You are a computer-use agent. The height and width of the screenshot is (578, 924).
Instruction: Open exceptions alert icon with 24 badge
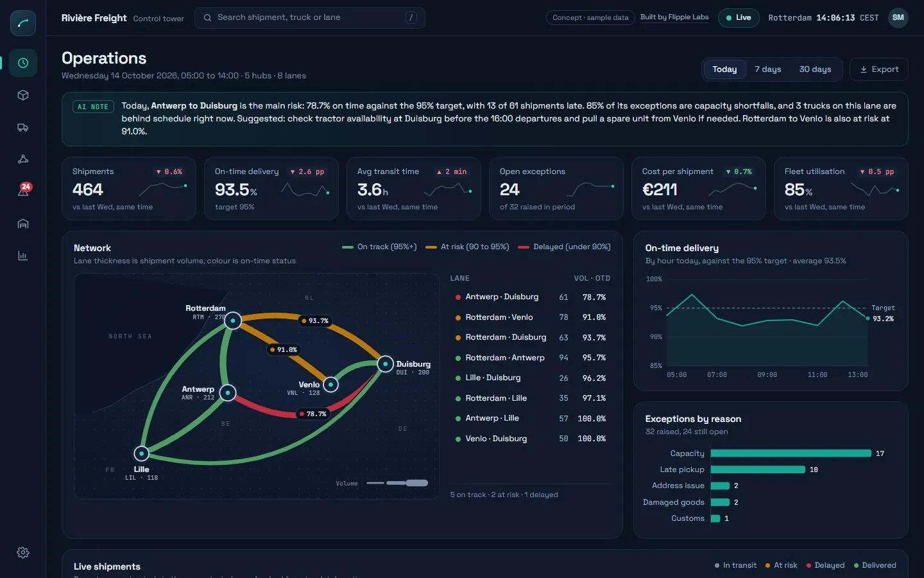coord(23,191)
